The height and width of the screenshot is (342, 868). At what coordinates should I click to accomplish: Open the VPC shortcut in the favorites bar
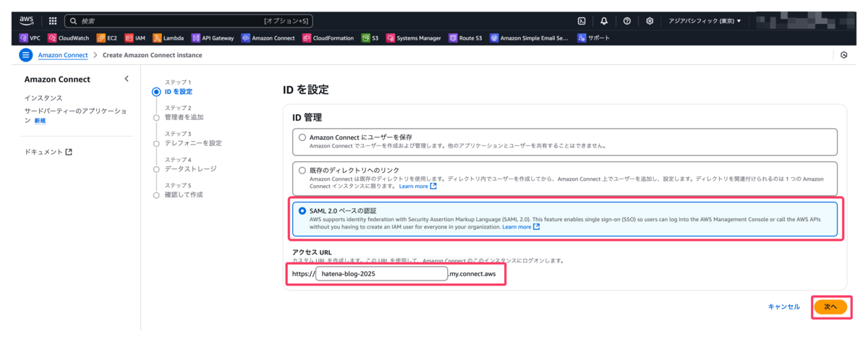(x=30, y=38)
